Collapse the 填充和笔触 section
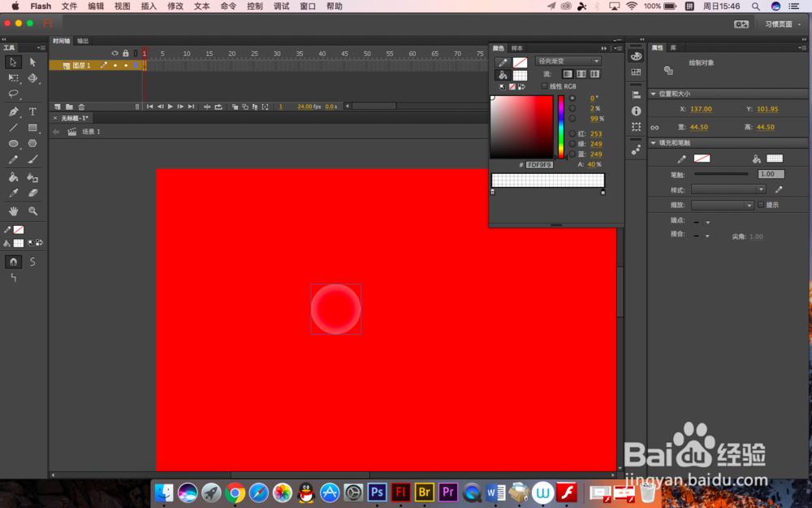This screenshot has width=812, height=508. pos(654,142)
